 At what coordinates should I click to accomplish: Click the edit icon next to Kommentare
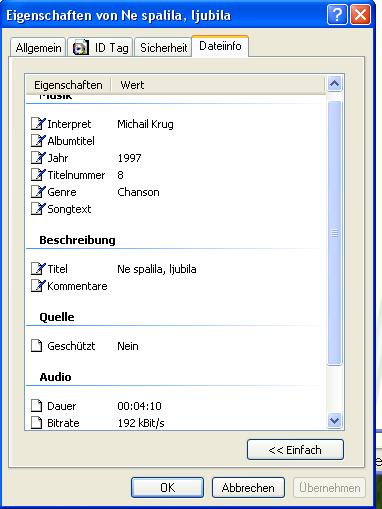tap(38, 286)
